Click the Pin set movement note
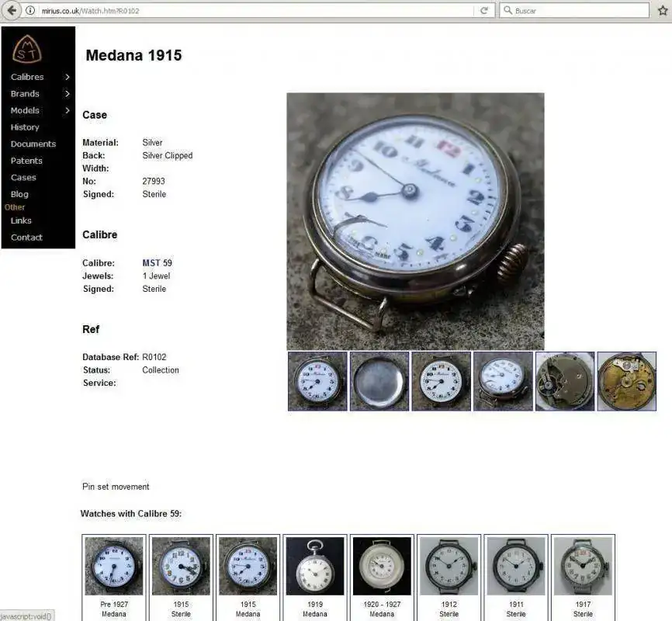The height and width of the screenshot is (621, 672). 116,487
